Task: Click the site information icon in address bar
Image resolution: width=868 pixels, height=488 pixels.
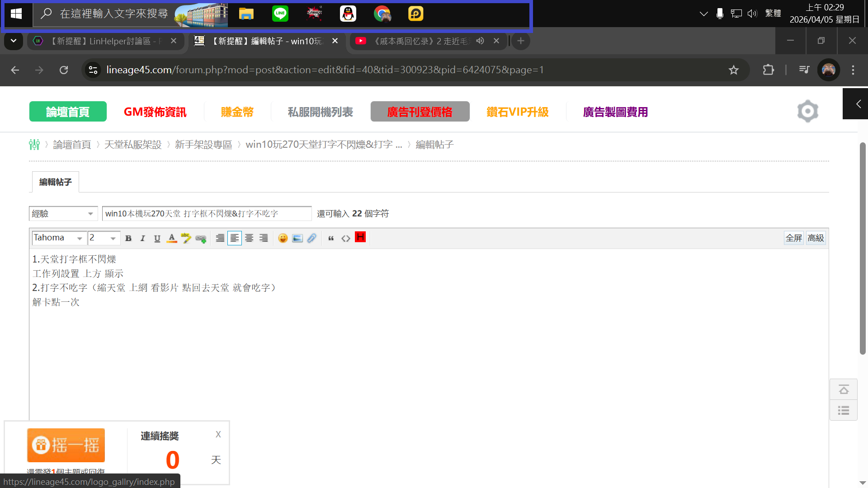Action: pos(93,70)
